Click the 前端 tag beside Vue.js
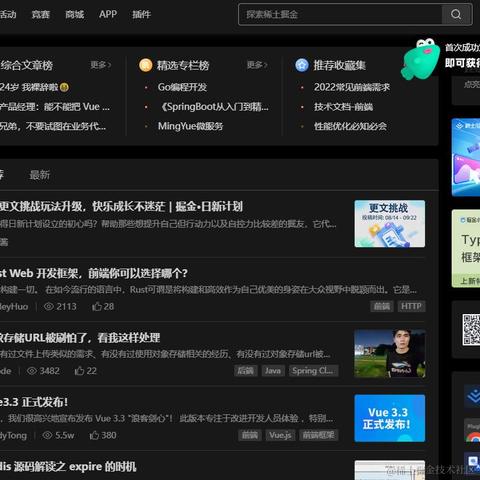The height and width of the screenshot is (480, 480). point(250,435)
